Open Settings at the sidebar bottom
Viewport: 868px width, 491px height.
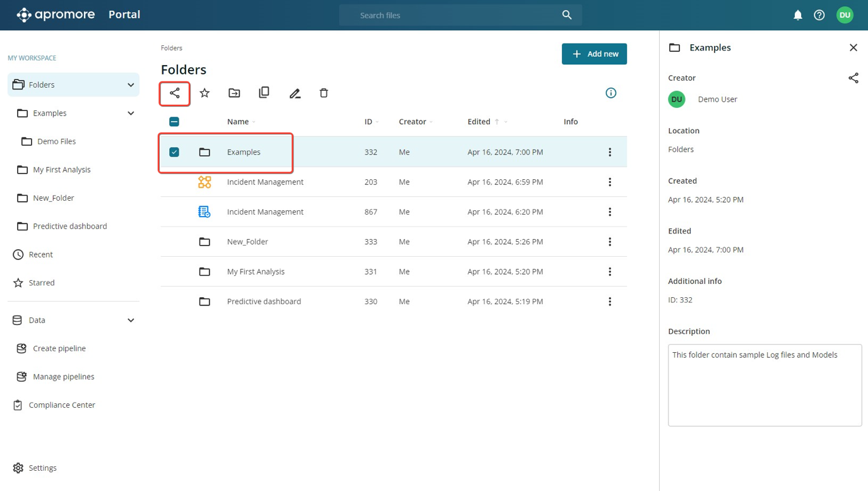click(42, 468)
